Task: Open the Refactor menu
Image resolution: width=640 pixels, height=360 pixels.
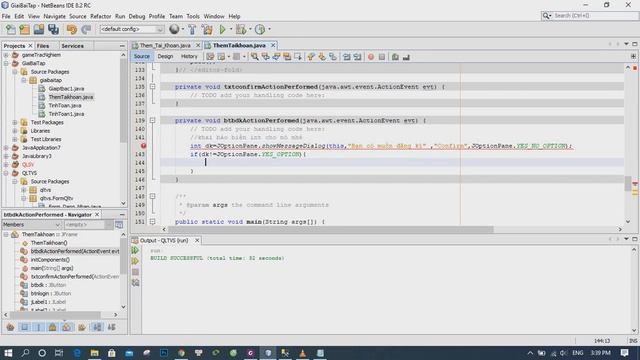Action: [x=100, y=16]
